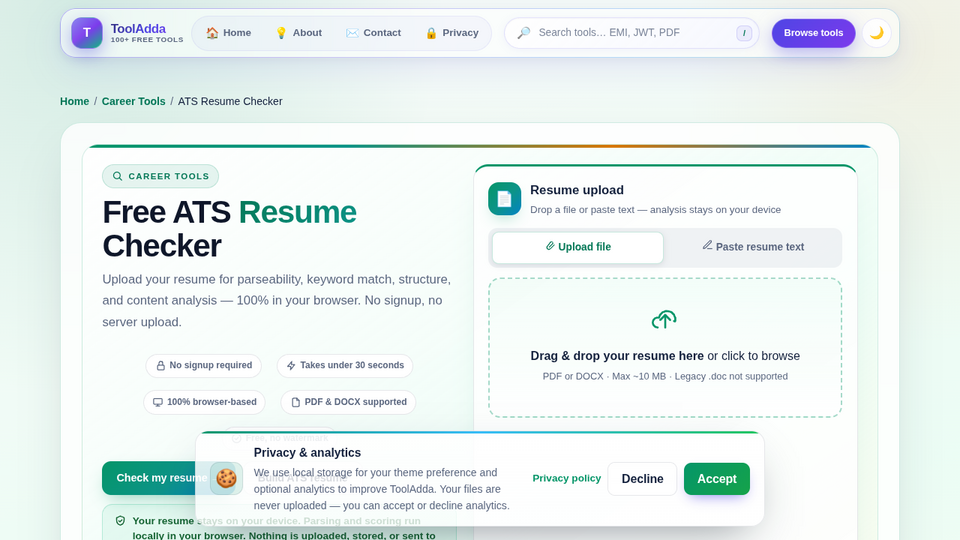Screen dimensions: 960x540
Task: Open the Privacy policy link
Action: pyautogui.click(x=567, y=479)
